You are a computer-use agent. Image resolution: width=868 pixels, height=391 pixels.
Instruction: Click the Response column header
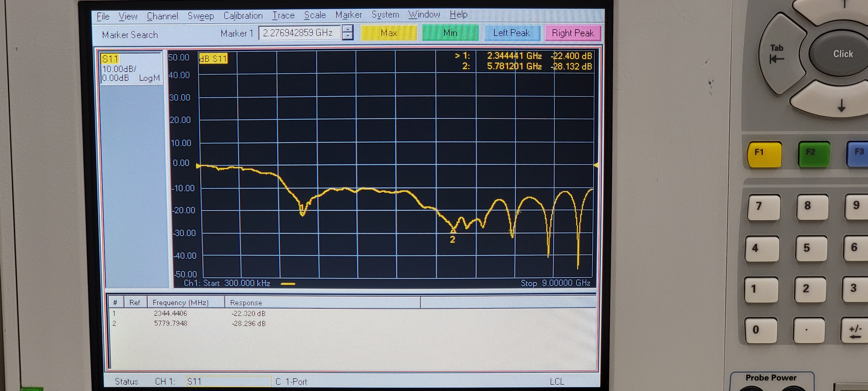246,303
